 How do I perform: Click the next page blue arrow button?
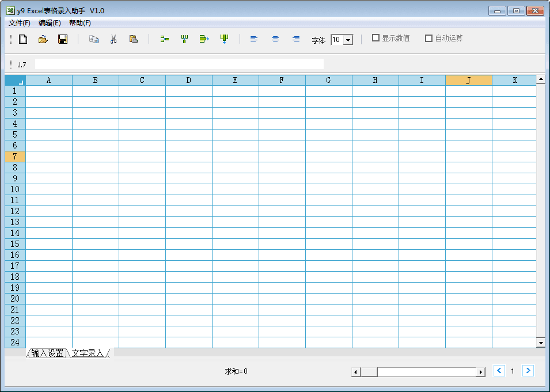click(x=529, y=371)
